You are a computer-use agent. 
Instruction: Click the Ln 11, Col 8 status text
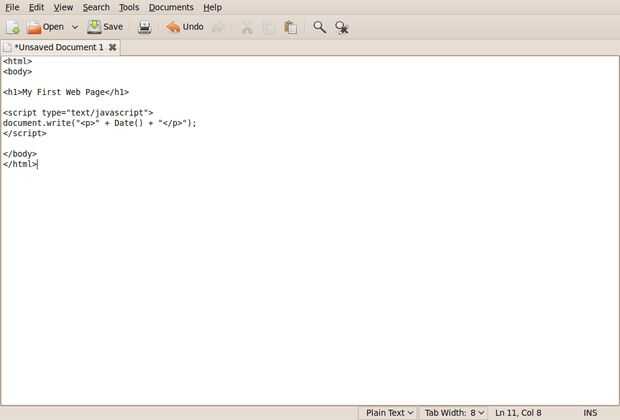(518, 412)
